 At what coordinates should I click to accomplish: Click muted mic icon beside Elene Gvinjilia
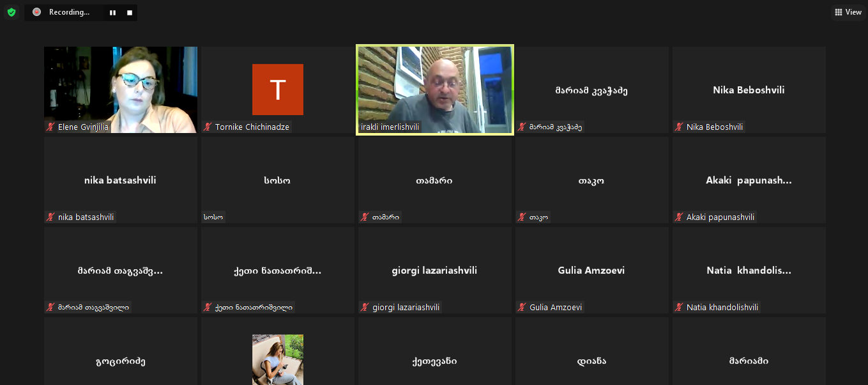[50, 127]
